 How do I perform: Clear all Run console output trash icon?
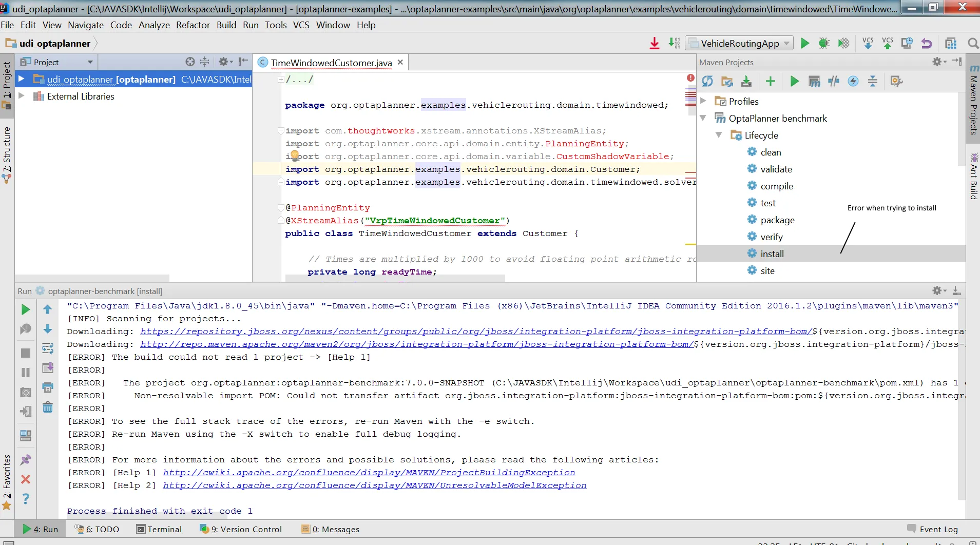tap(48, 407)
